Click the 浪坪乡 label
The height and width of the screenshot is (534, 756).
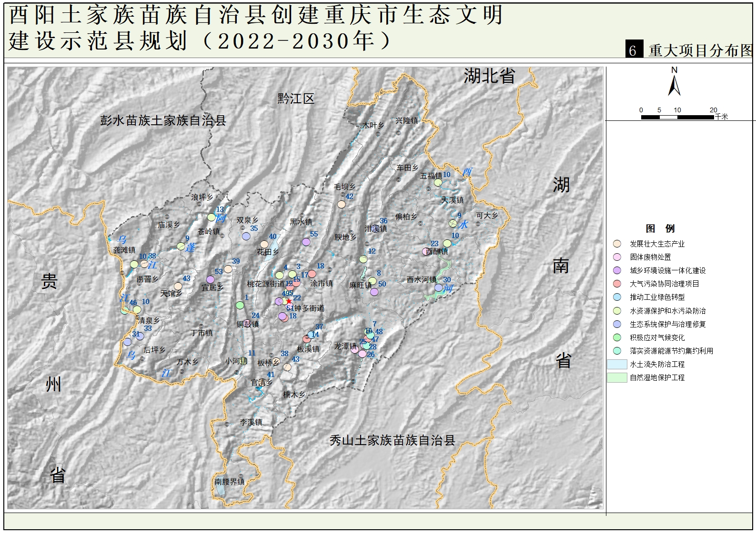[x=202, y=197]
